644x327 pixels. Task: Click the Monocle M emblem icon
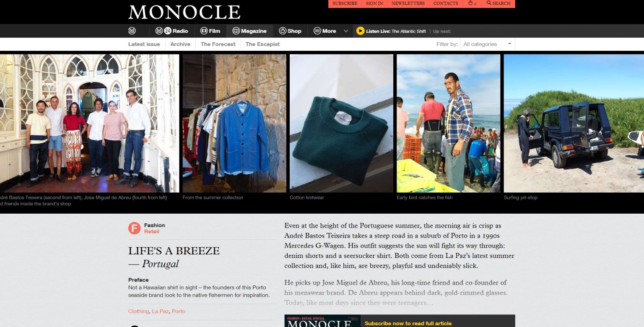tap(132, 31)
